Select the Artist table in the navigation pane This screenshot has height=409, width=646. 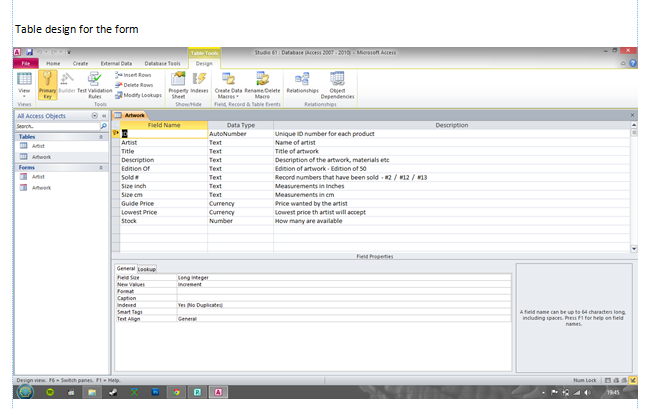pos(38,146)
